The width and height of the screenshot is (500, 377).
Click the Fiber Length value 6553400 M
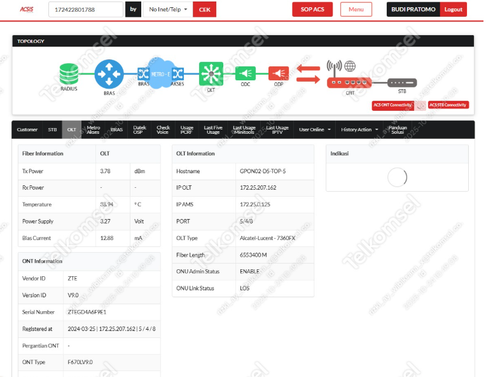pyautogui.click(x=253, y=255)
